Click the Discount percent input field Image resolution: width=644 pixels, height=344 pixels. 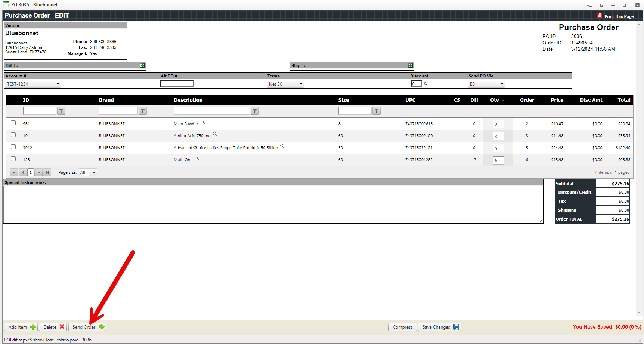pyautogui.click(x=416, y=84)
